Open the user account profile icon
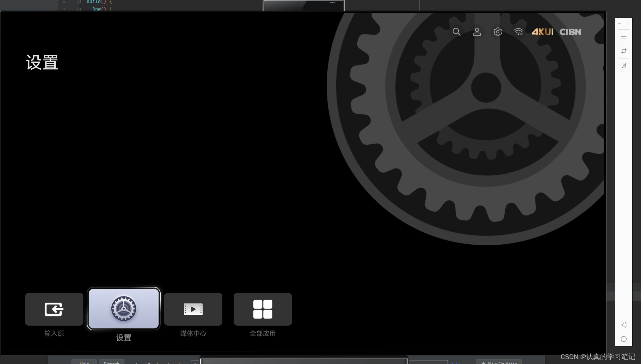Viewport: 641px width, 364px height. 477,32
